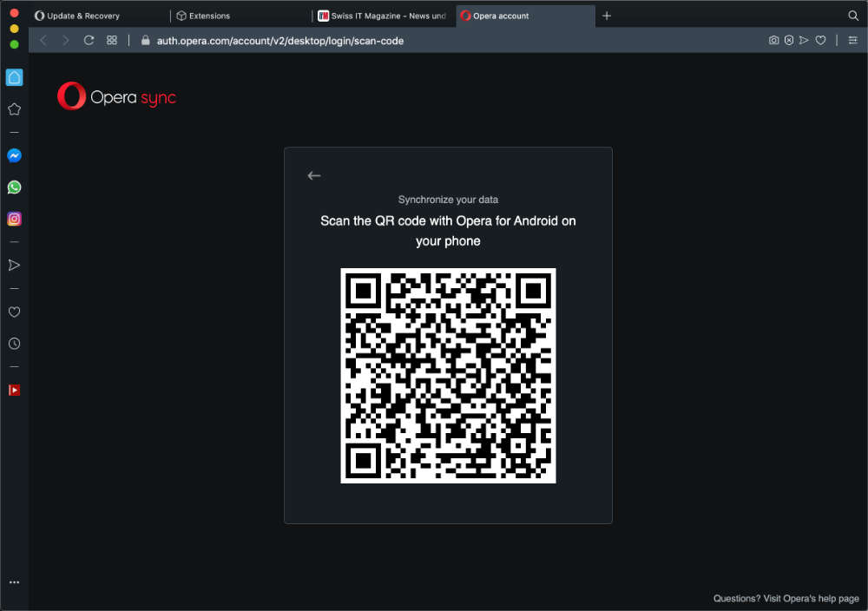
Task: View site security lock information
Action: [x=146, y=41]
